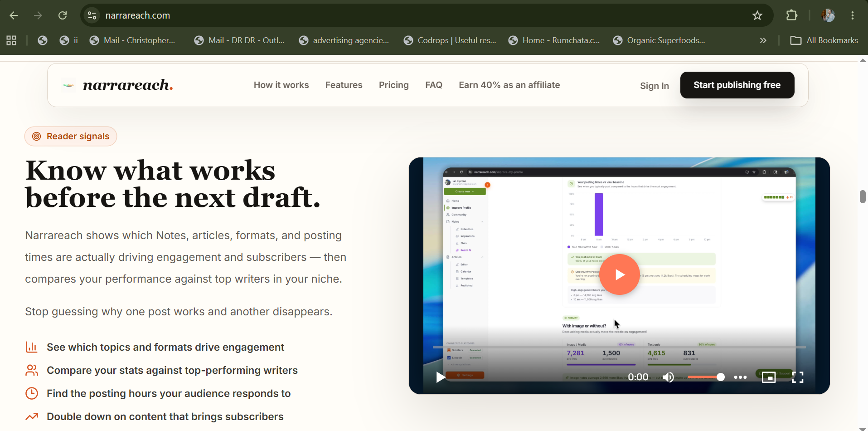
Task: Reload the narrareach.com page
Action: 63,15
